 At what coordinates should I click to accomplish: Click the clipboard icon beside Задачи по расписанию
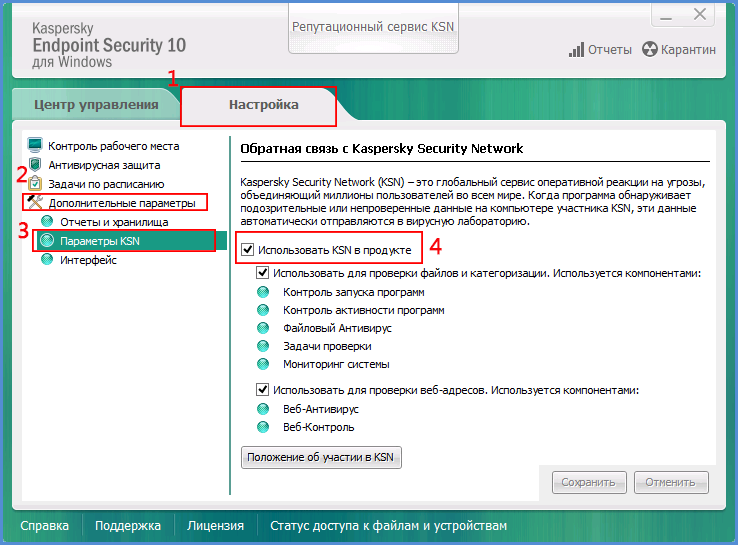[35, 183]
